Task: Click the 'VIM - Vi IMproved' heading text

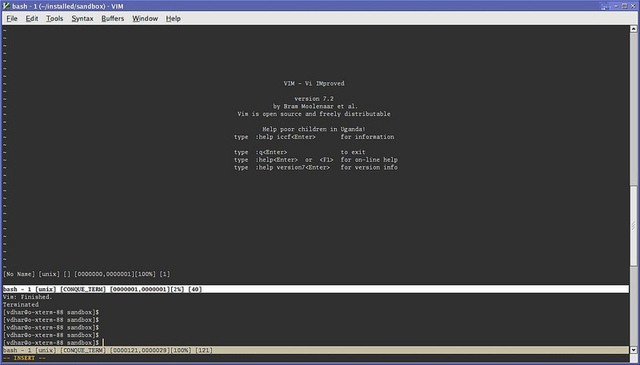Action: tap(314, 83)
